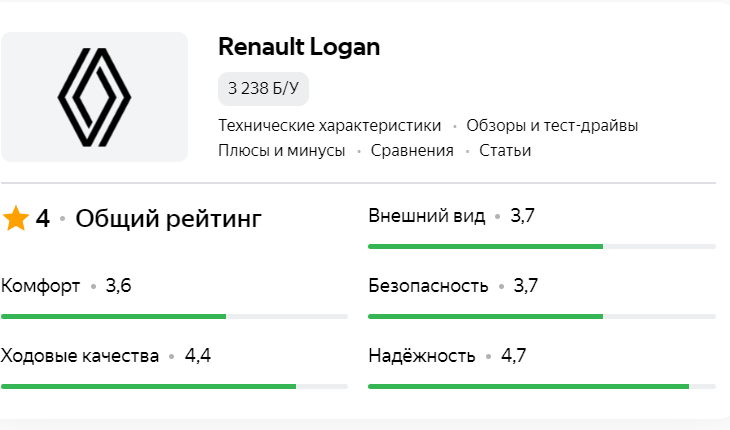This screenshot has height=430, width=730.
Task: Click the Комфорт green progress bar
Action: click(x=175, y=316)
